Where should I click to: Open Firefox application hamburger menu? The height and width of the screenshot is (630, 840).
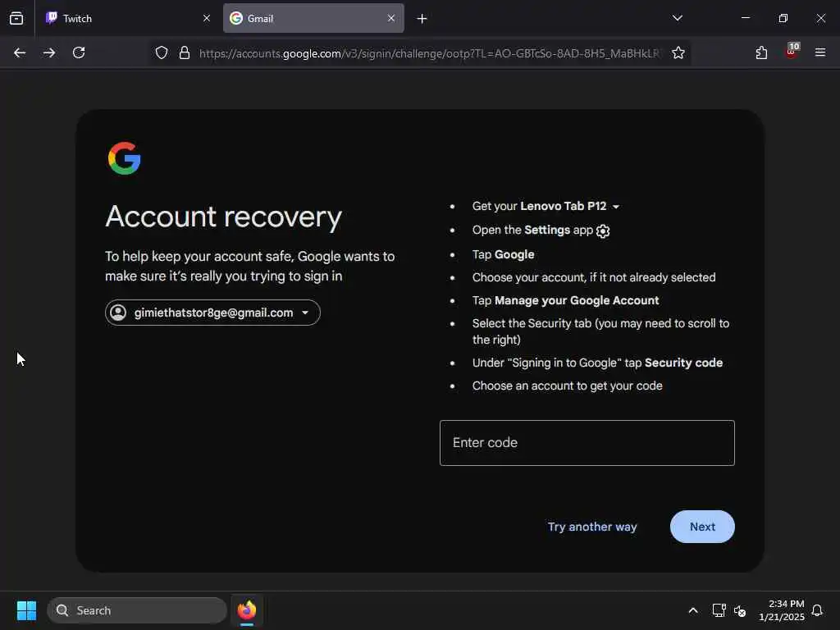(820, 52)
